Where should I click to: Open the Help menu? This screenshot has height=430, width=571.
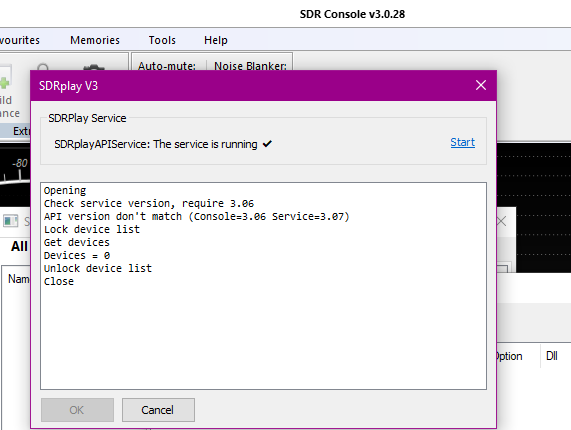pos(216,40)
